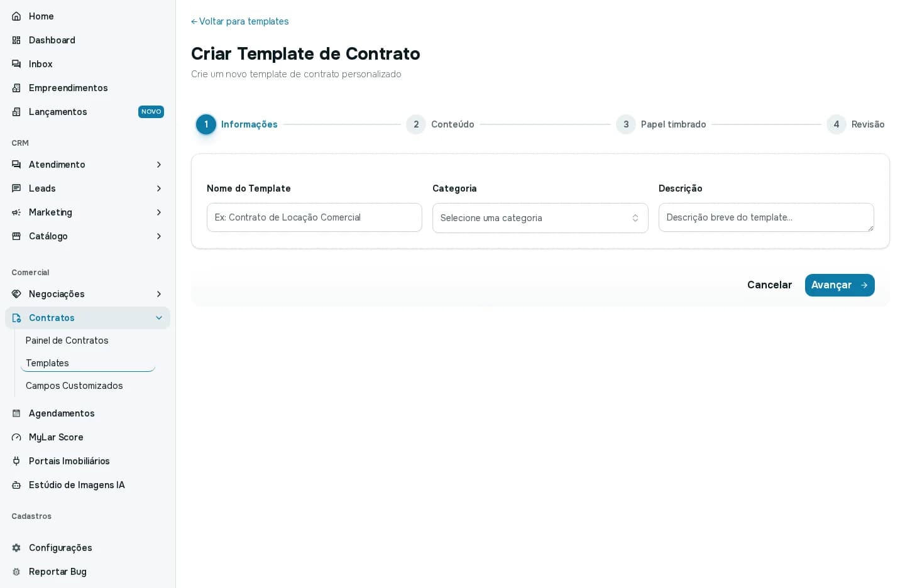
Task: Select step 1 Informações
Action: pos(237,124)
